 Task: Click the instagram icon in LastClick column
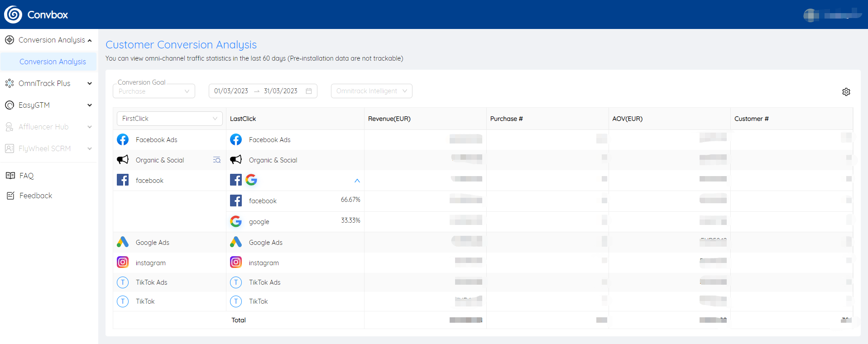point(236,262)
